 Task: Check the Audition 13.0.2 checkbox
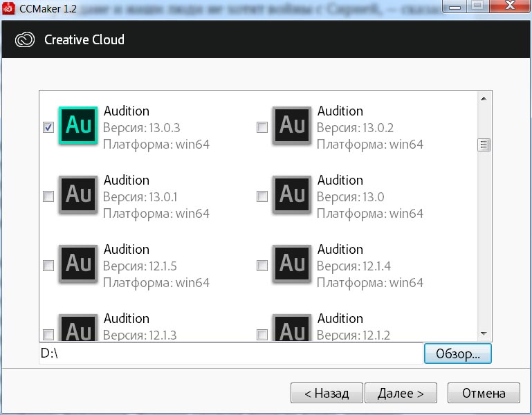(x=262, y=127)
